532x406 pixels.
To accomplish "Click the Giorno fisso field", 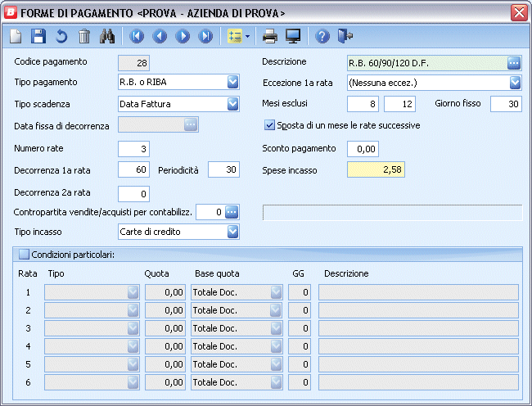I will [506, 104].
